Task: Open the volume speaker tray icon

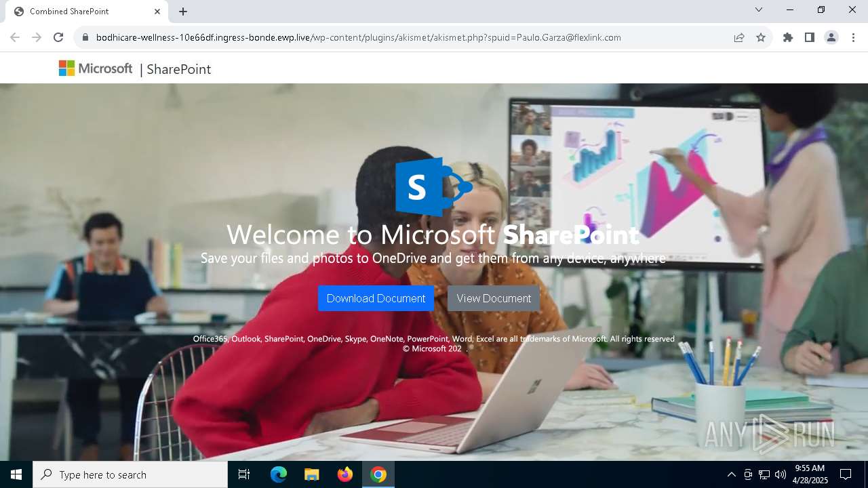Action: [781, 474]
